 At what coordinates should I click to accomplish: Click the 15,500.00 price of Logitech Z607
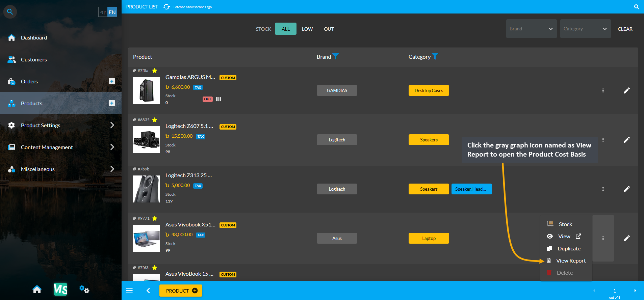click(179, 136)
